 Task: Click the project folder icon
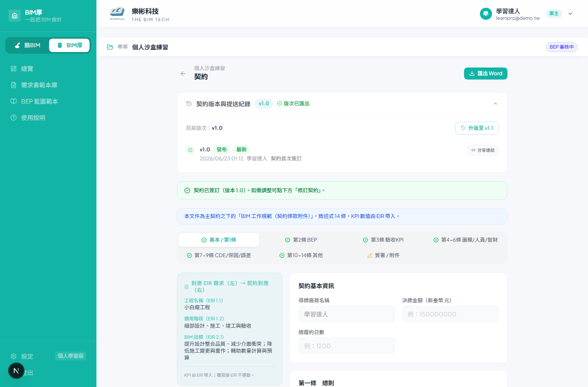(x=110, y=47)
